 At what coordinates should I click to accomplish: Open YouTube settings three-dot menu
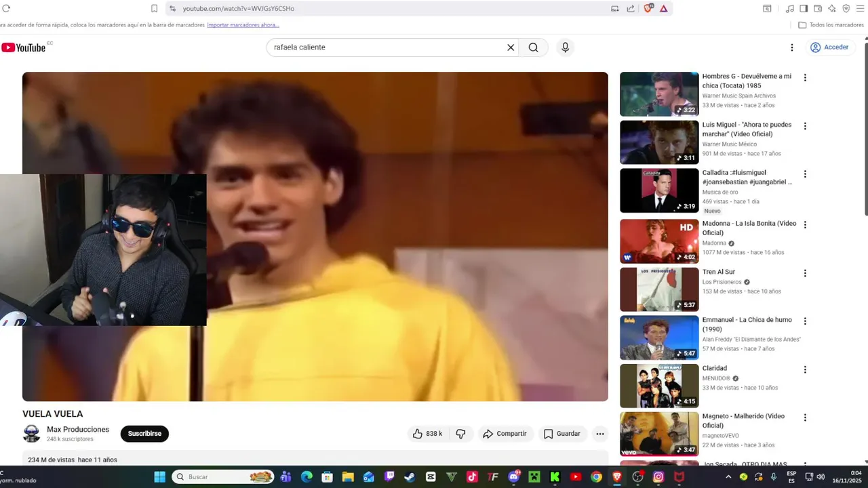(791, 47)
